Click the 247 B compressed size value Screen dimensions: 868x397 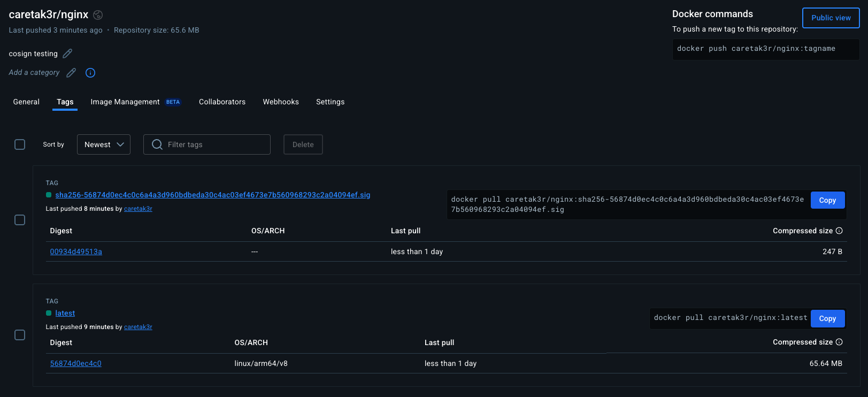(x=832, y=251)
